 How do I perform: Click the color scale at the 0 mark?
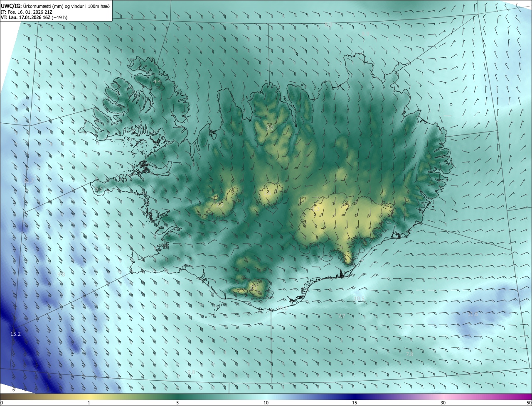click(x=1, y=403)
